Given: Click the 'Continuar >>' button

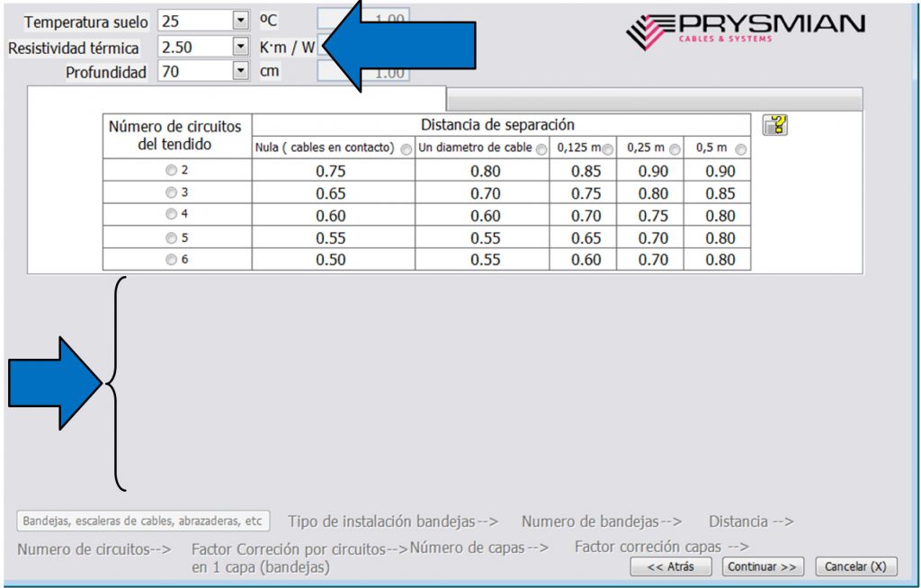Looking at the screenshot, I should point(762,566).
